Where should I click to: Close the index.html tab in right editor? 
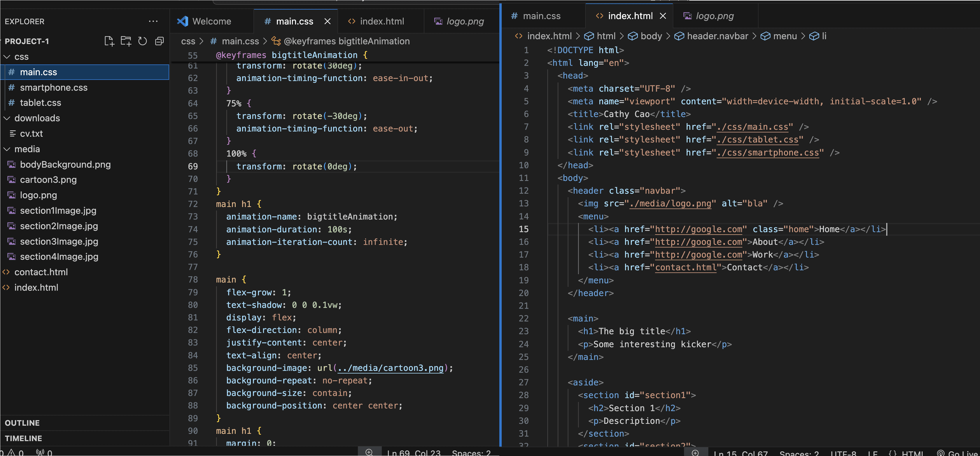pos(663,16)
